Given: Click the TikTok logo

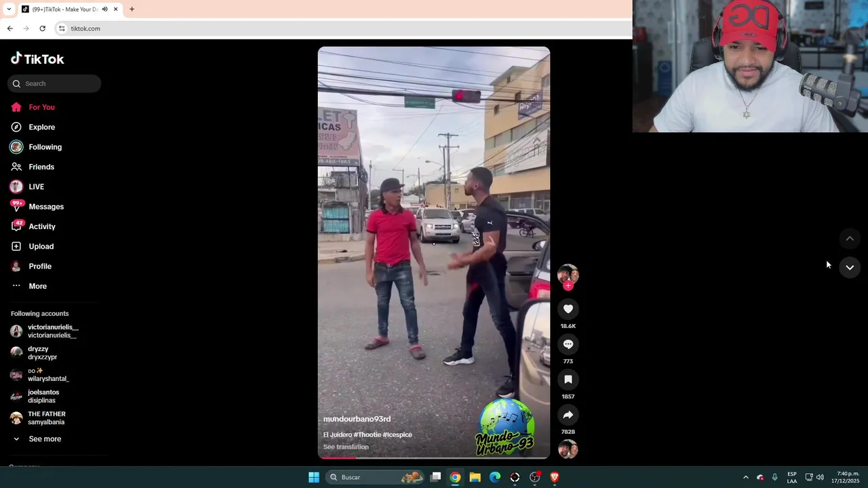Looking at the screenshot, I should [37, 59].
